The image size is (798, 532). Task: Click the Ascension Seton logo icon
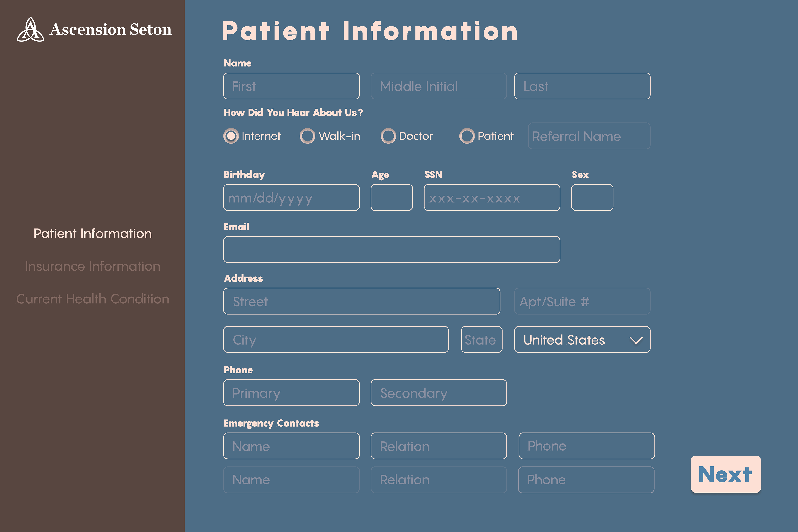click(x=31, y=30)
